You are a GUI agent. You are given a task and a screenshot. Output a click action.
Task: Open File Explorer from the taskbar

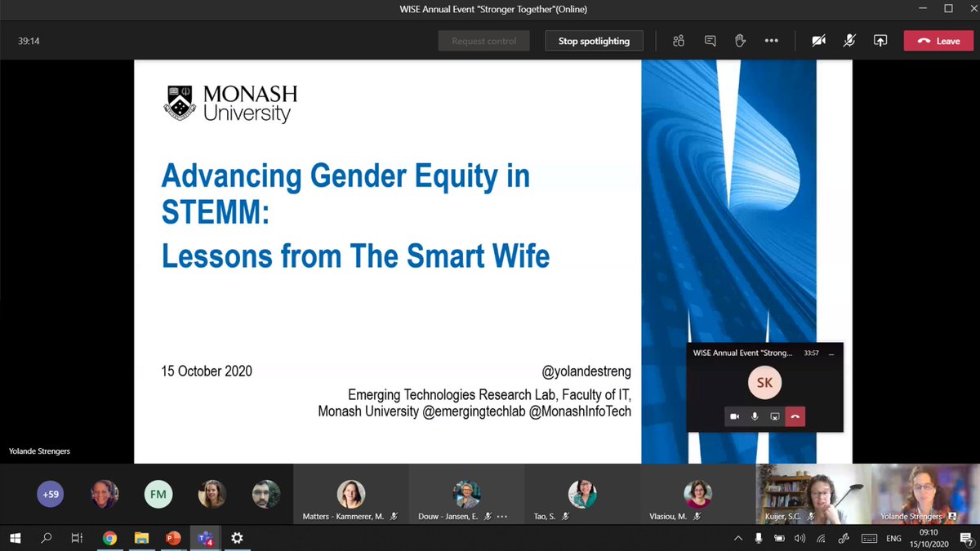(x=141, y=538)
